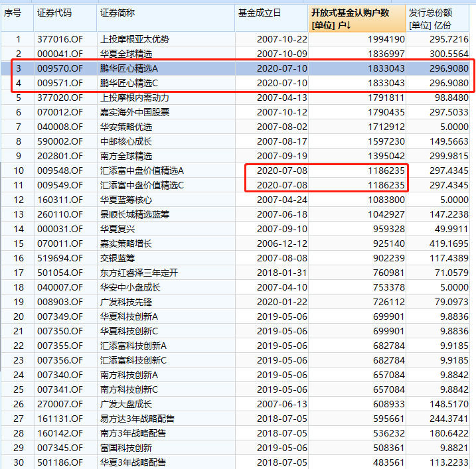This screenshot has height=469, width=476.
Task: Select fund name 鹏华匠心精选C
Action: click(129, 83)
